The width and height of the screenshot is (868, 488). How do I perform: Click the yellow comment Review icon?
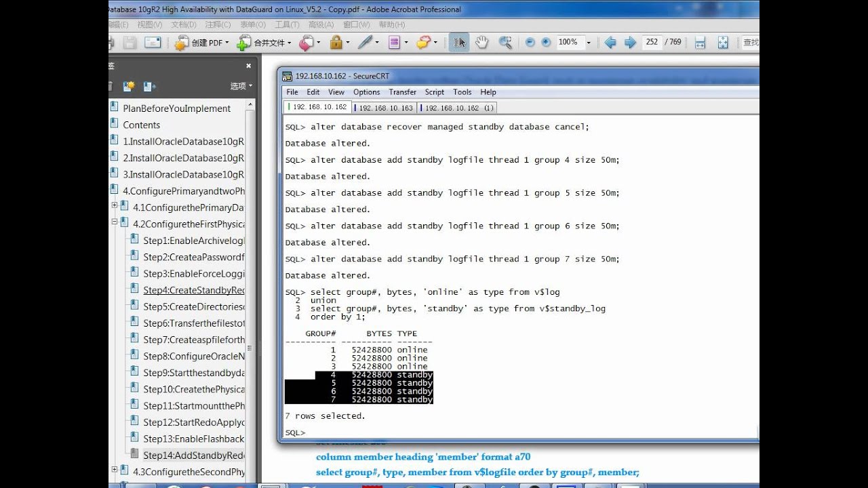pyautogui.click(x=423, y=42)
